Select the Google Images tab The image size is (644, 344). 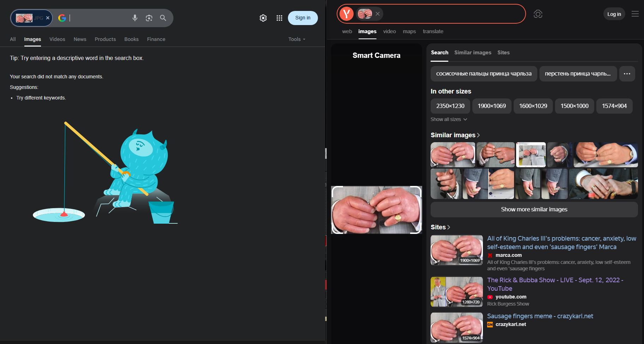coord(33,39)
